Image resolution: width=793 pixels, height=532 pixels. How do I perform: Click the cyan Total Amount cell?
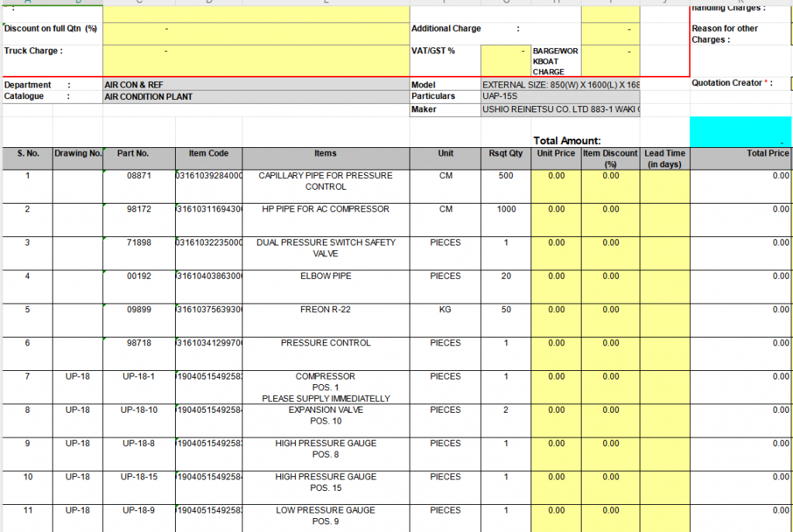pyautogui.click(x=740, y=132)
